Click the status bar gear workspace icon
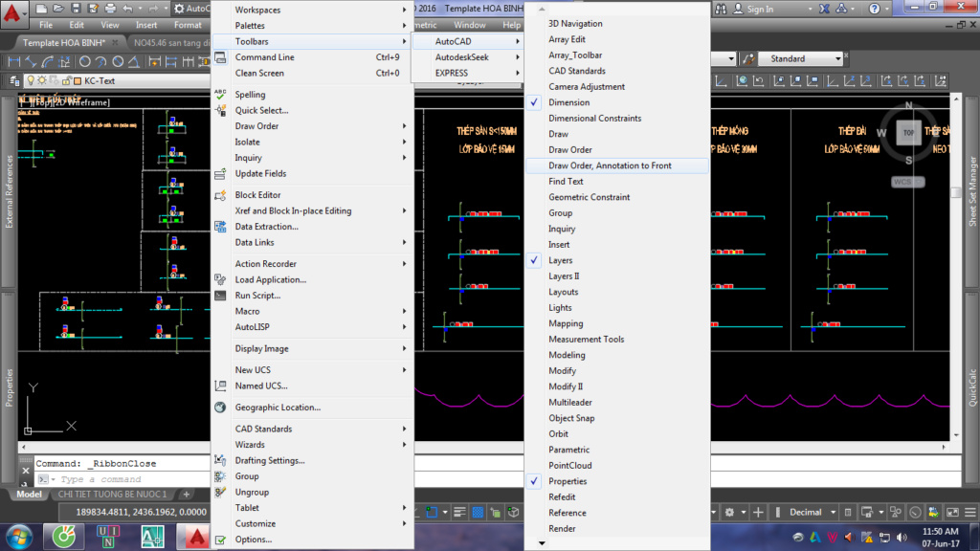Screen dimensions: 980x551 (x=729, y=513)
